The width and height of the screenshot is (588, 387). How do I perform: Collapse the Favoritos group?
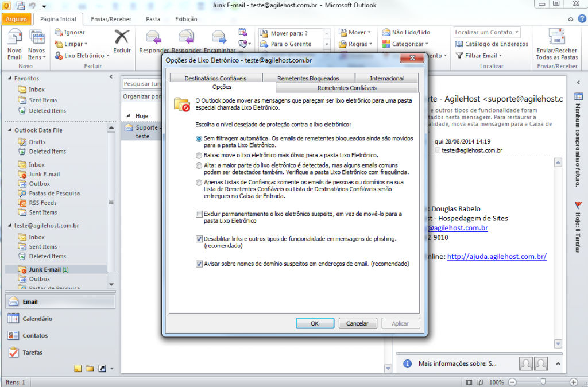click(x=10, y=78)
